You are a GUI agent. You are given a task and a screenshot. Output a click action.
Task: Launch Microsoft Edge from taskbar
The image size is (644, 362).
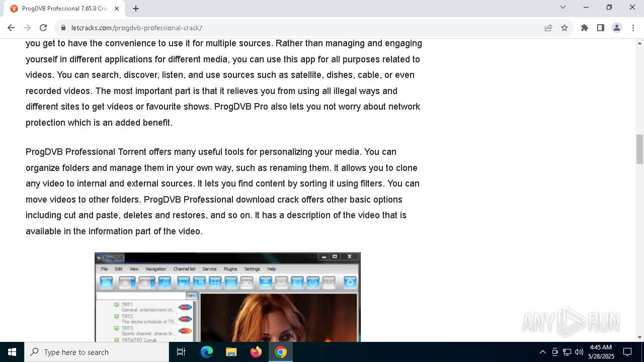207,352
